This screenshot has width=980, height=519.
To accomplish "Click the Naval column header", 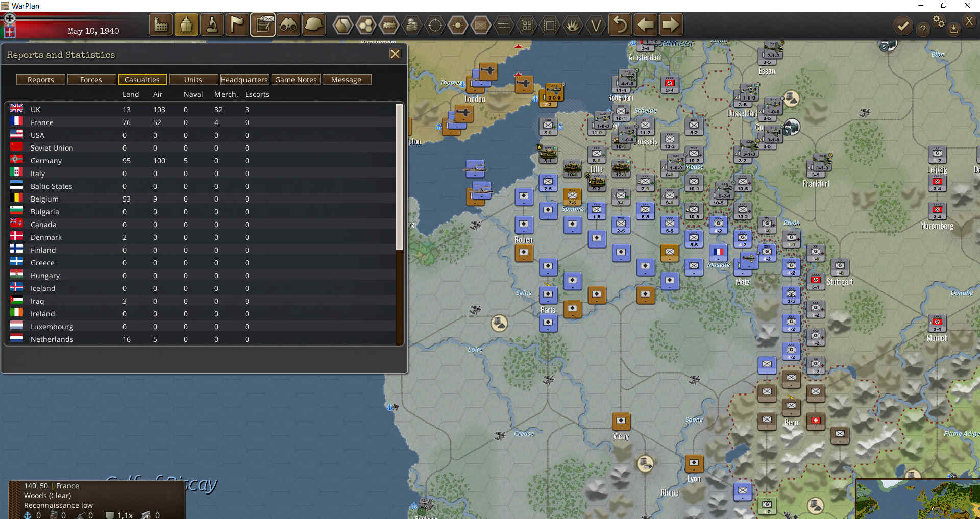I will 193,94.
